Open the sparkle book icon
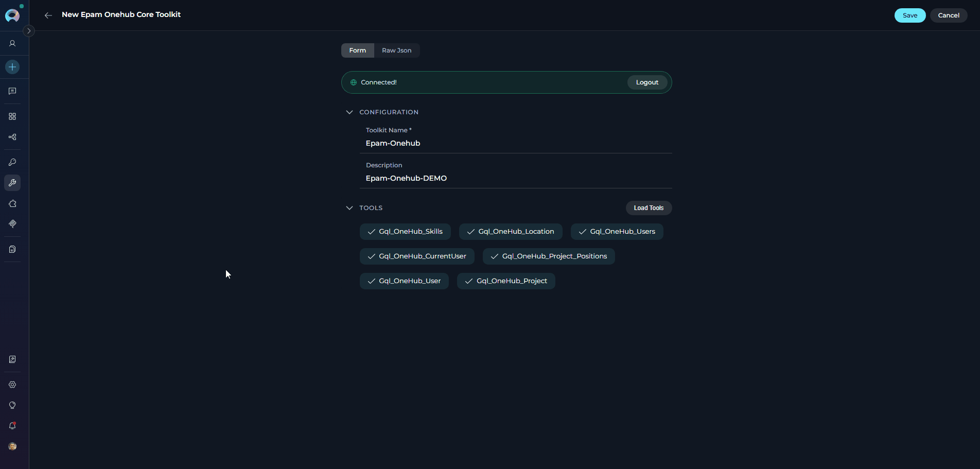Screen dimensions: 980x469 (x=12, y=359)
